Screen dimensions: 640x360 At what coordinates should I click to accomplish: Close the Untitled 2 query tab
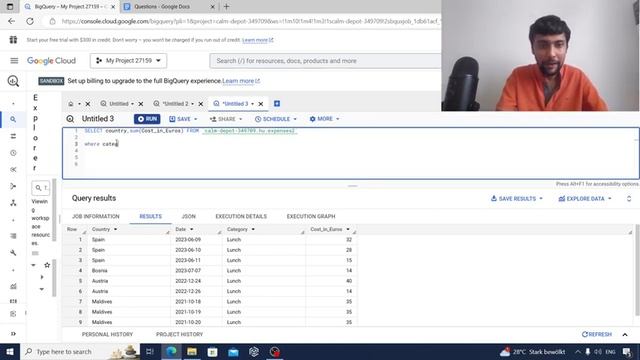[200, 104]
